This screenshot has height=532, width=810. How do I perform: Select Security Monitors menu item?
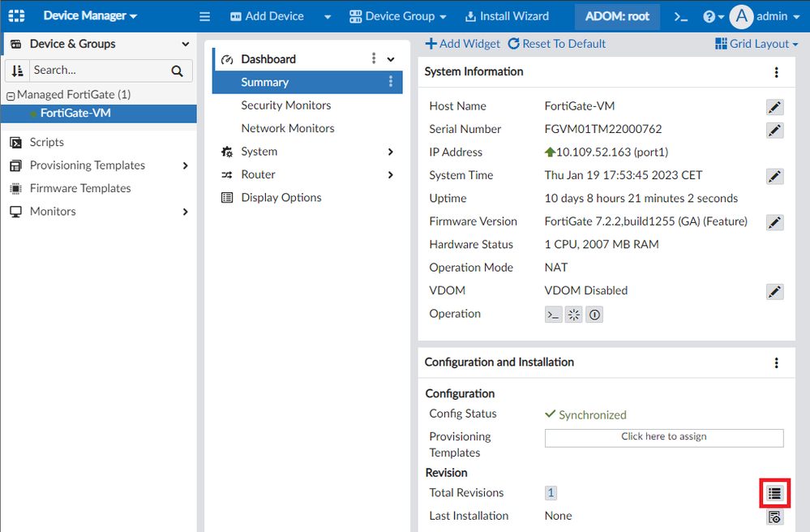pyautogui.click(x=285, y=105)
